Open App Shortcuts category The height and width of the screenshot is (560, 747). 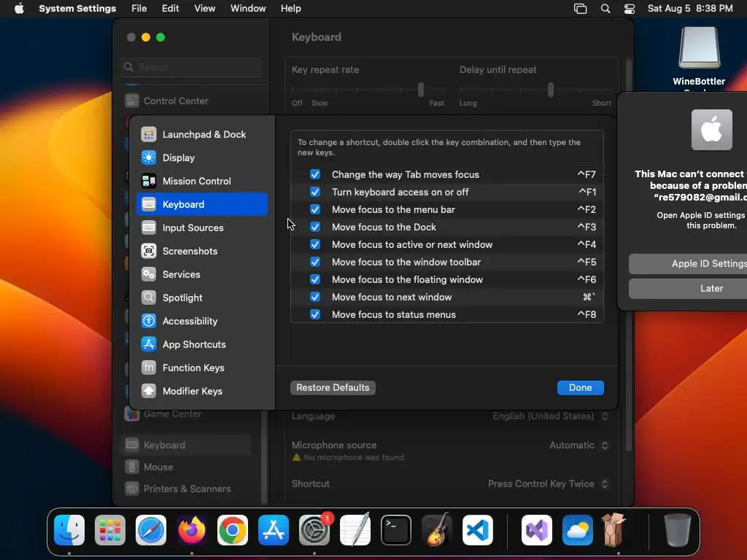[202, 344]
